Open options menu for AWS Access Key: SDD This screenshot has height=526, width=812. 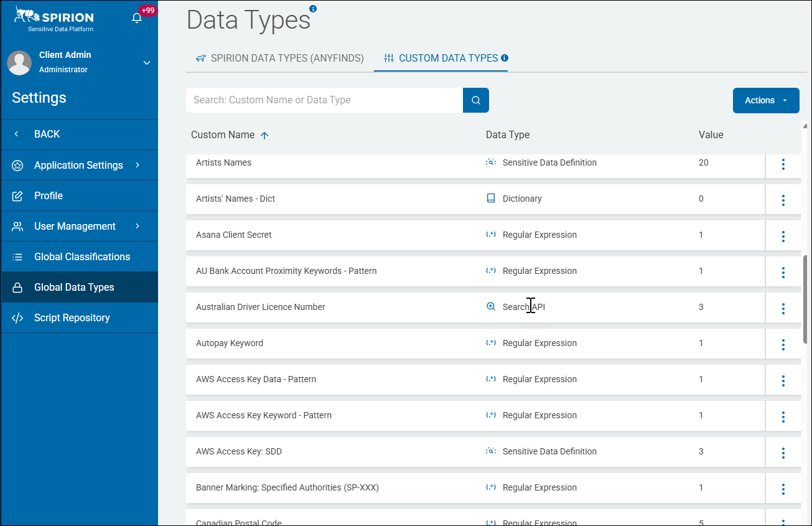(x=783, y=453)
